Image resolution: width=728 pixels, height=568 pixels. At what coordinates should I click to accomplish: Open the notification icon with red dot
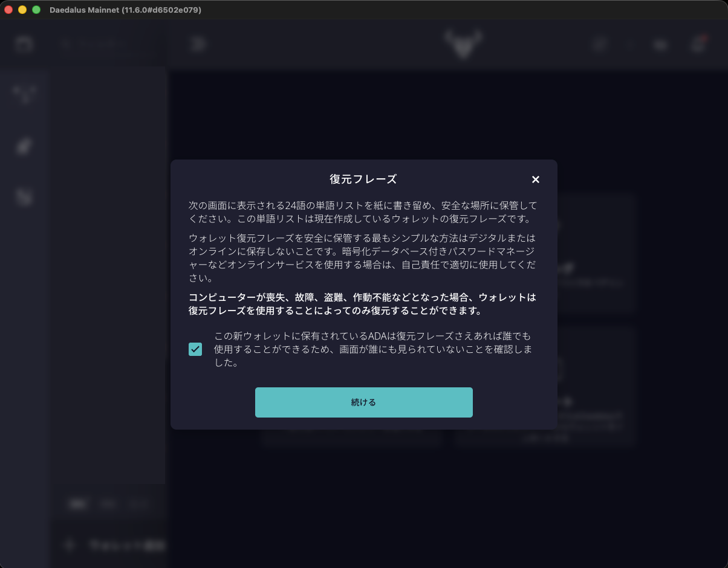[x=698, y=45]
